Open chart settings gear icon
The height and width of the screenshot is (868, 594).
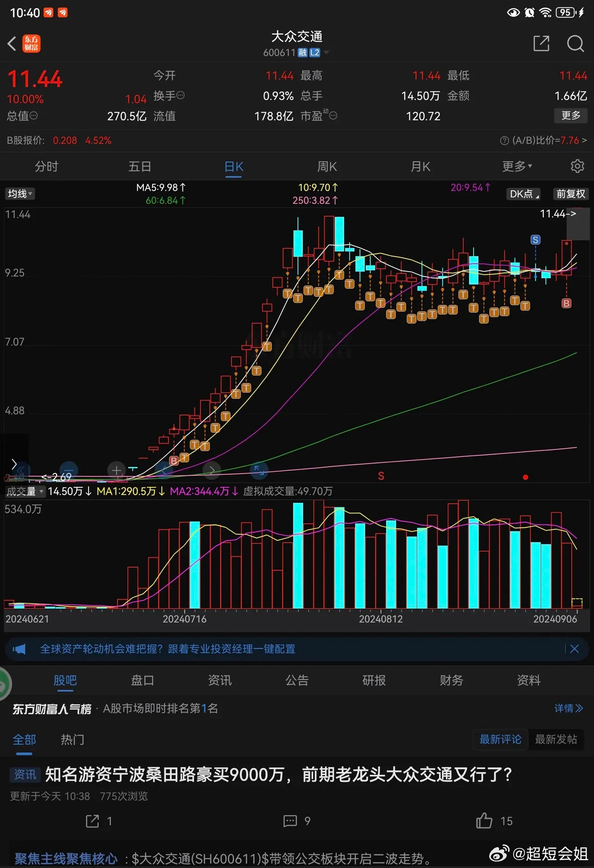pos(577,166)
